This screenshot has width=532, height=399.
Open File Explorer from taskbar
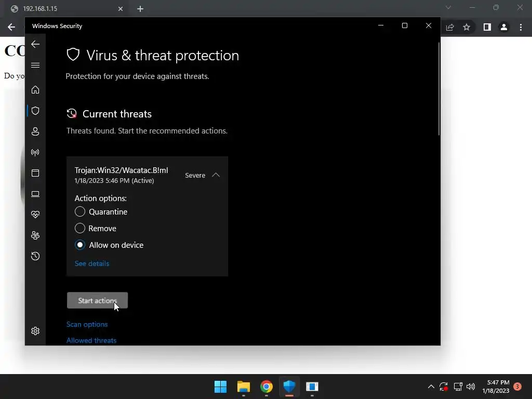(x=244, y=387)
